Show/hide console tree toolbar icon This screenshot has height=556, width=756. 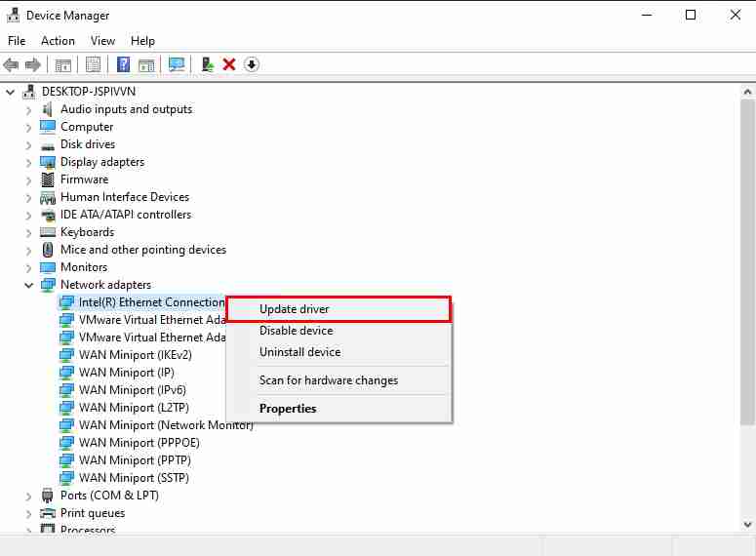pos(62,64)
